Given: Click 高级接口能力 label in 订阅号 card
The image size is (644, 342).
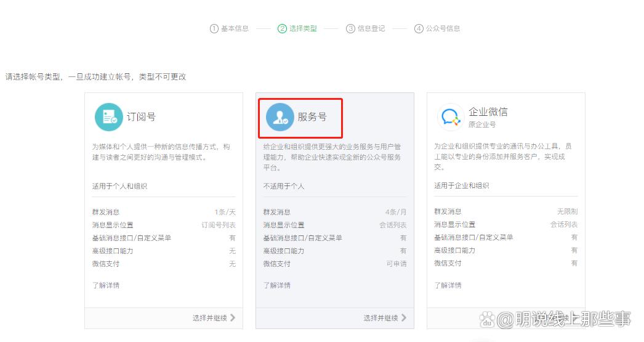Looking at the screenshot, I should click(113, 251).
